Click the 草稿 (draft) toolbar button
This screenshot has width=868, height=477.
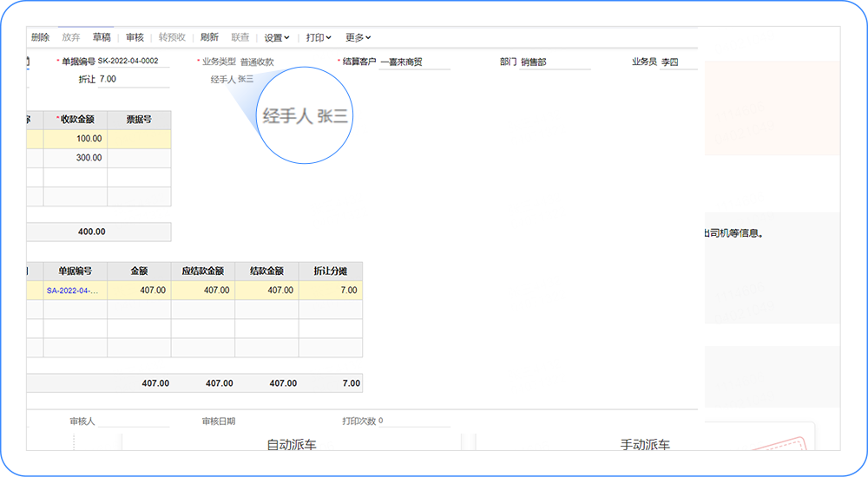[x=102, y=37]
